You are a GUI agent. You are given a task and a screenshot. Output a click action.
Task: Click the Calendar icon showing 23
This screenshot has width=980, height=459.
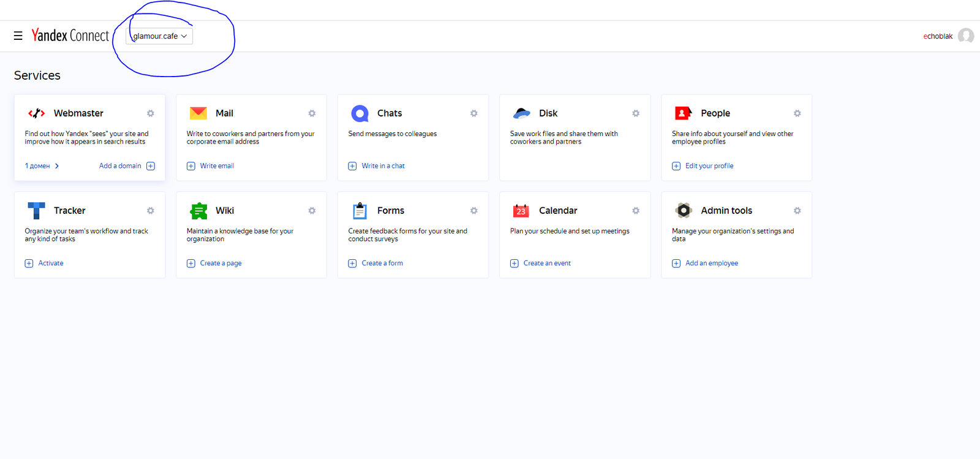click(x=521, y=211)
